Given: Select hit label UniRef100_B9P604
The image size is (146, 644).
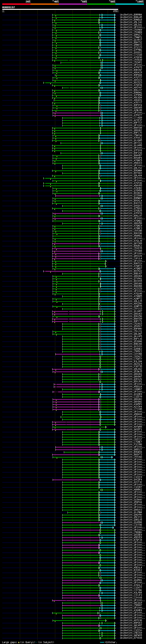Looking at the screenshot, I should pos(131,75).
